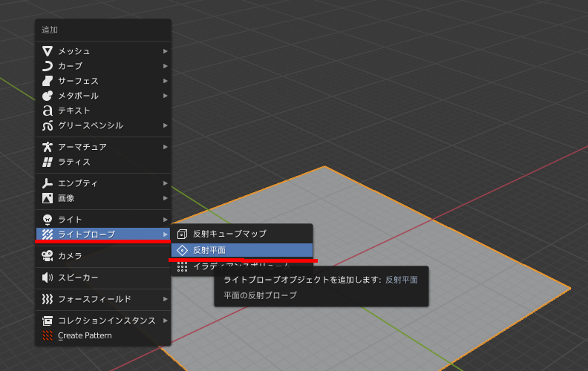Click the フォースフィールド wave icon

pos(48,299)
